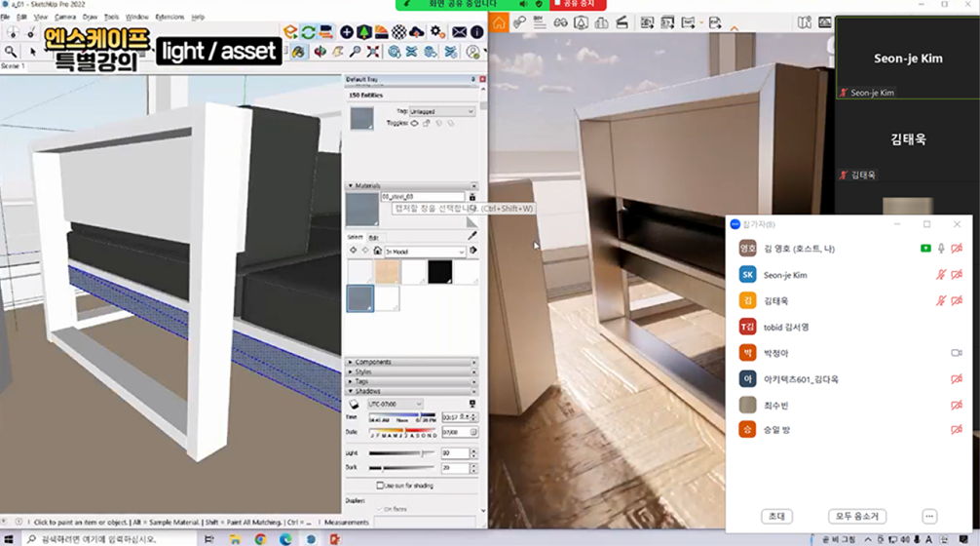Click the Enscape window Home icon
Screen dimensions: 980x546
point(499,23)
